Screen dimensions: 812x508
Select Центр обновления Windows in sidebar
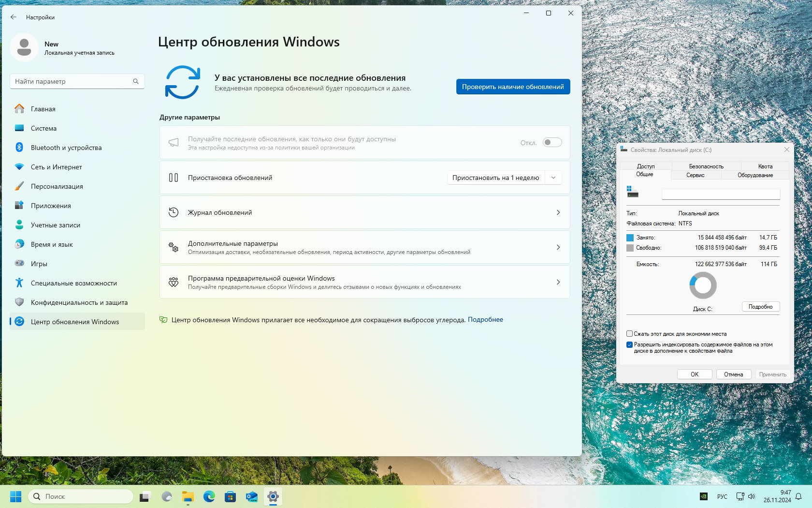77,322
